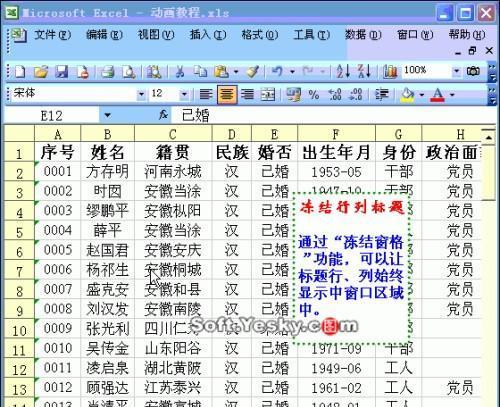Open Print Preview magnifier icon
Screen dimensions: 500x407
point(129,71)
